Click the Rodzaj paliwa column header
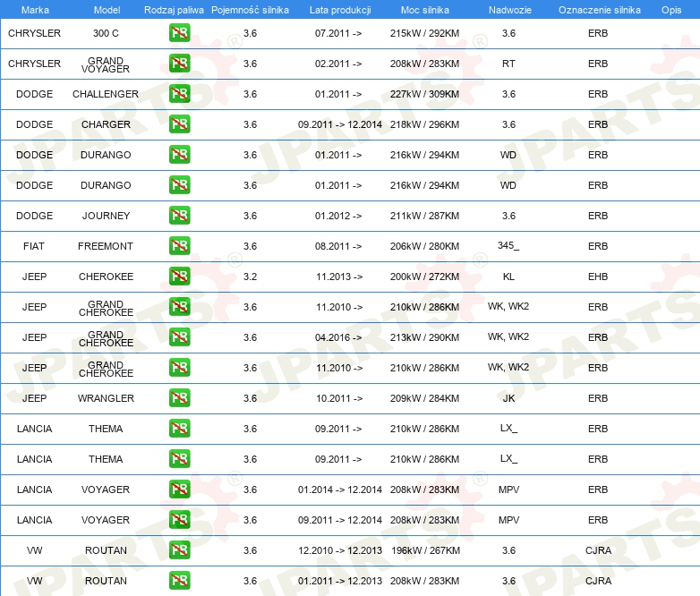Image resolution: width=700 pixels, height=596 pixels. tap(174, 10)
